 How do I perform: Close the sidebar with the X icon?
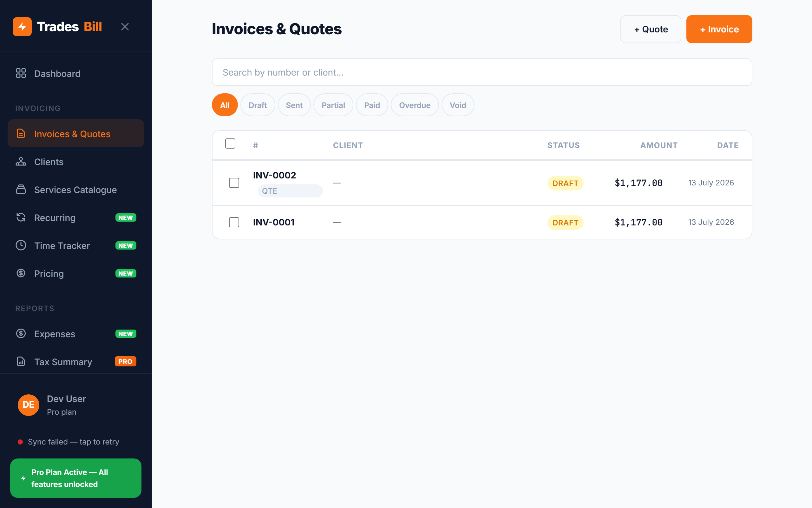tap(125, 27)
